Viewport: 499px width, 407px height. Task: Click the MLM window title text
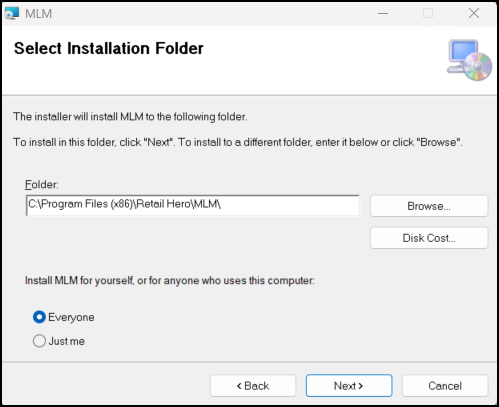point(39,14)
